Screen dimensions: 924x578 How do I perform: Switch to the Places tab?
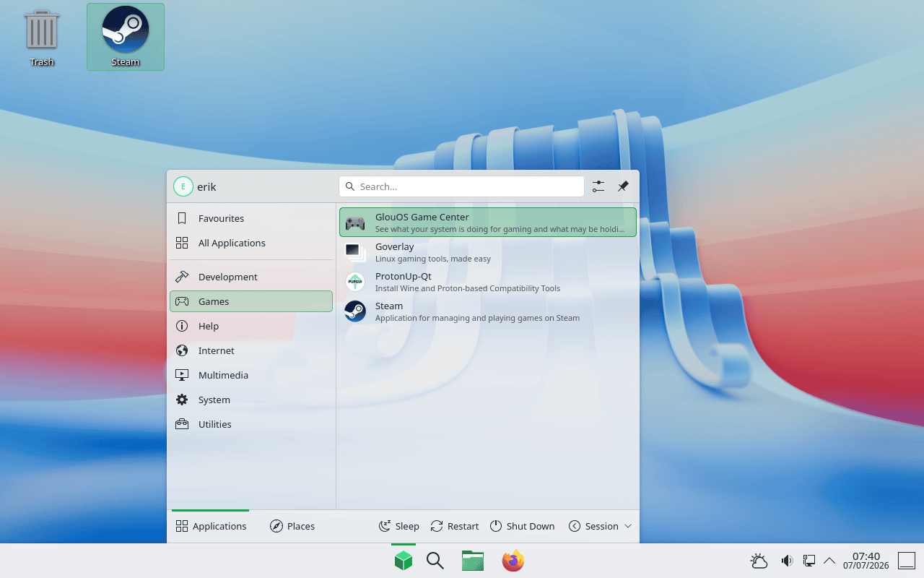(292, 526)
